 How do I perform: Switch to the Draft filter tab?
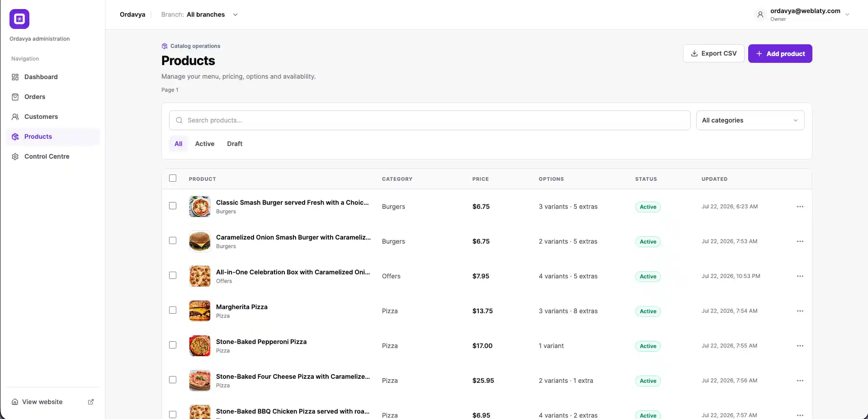point(235,144)
